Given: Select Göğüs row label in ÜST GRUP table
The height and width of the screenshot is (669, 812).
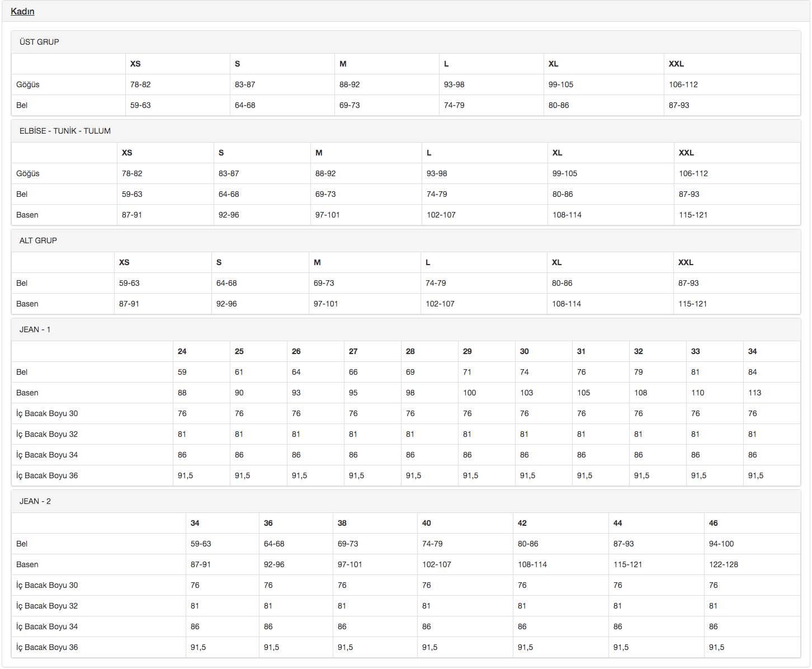Looking at the screenshot, I should click(28, 84).
